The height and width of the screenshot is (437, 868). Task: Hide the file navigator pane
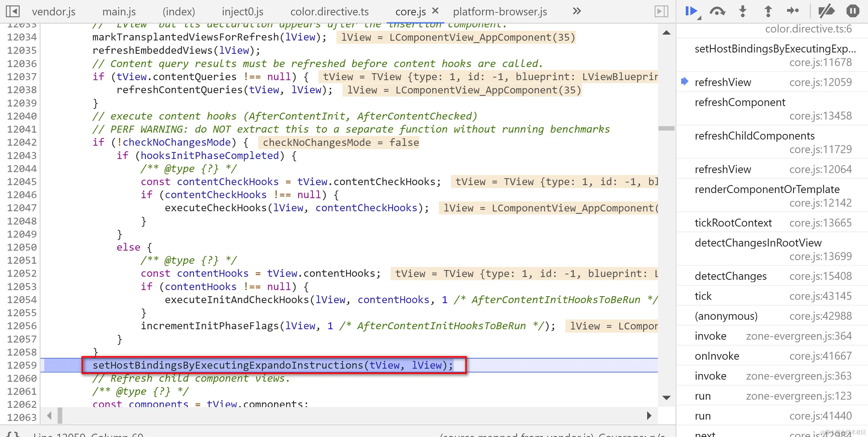(x=13, y=11)
